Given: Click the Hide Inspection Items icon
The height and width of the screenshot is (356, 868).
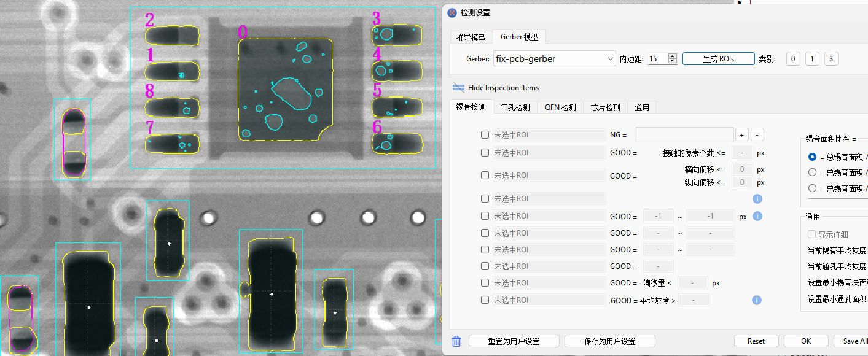Looking at the screenshot, I should [x=458, y=87].
